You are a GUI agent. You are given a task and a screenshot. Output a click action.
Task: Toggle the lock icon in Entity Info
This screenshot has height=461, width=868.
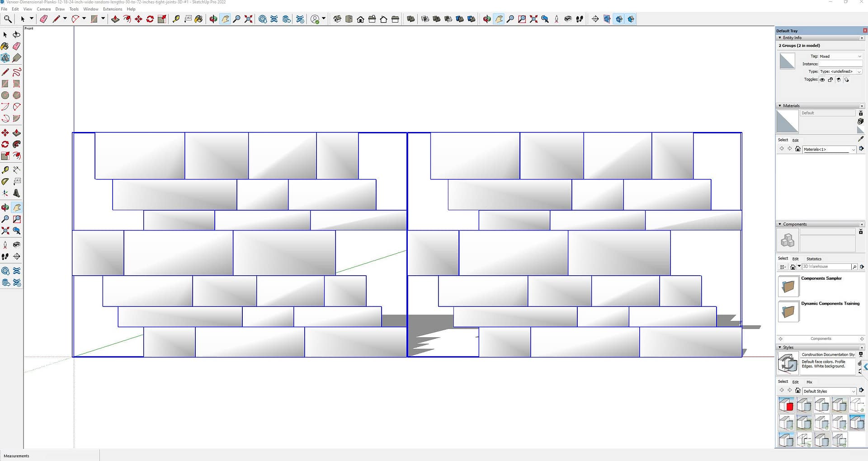(x=830, y=80)
